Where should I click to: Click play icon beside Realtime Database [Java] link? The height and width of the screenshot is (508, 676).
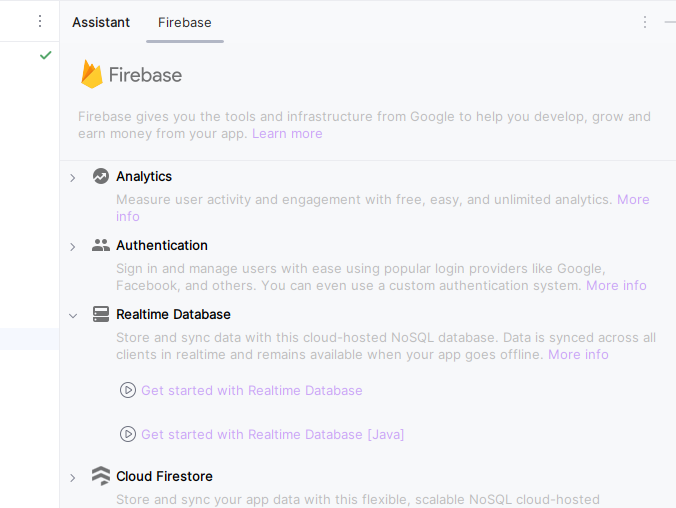[127, 434]
